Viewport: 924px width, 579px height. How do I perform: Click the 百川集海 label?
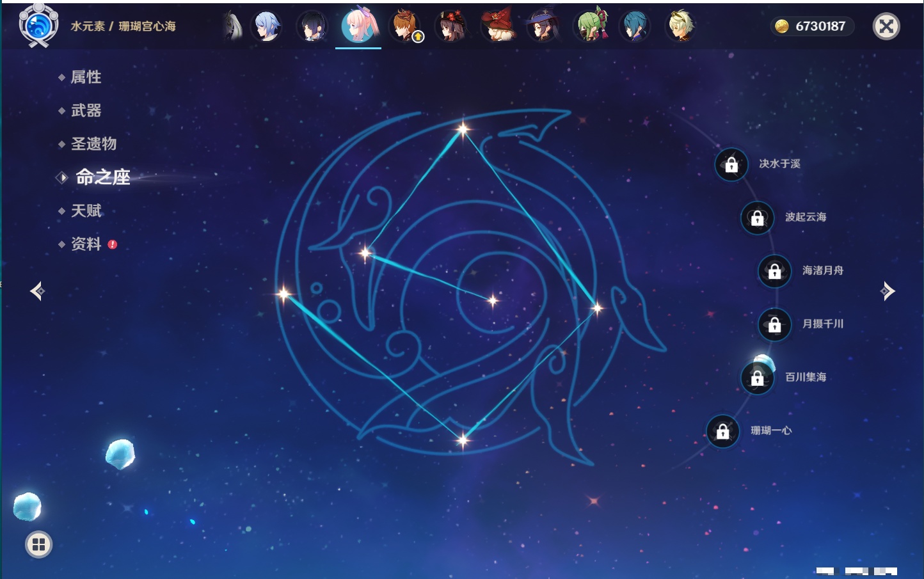[x=806, y=377]
